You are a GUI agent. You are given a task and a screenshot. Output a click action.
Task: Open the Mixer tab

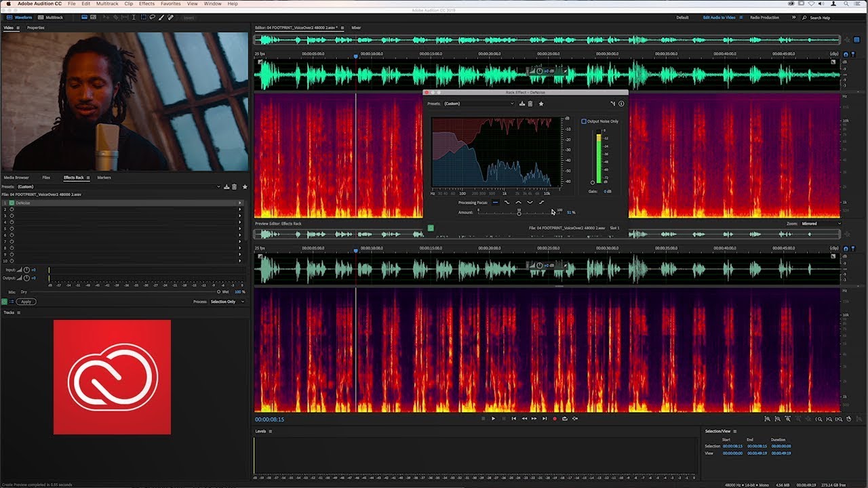click(356, 28)
